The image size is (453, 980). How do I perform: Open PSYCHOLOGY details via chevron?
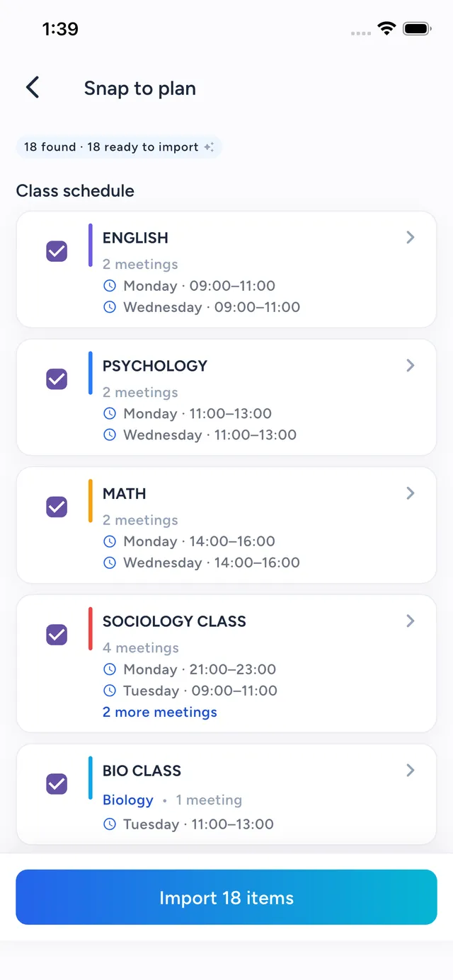(x=411, y=366)
